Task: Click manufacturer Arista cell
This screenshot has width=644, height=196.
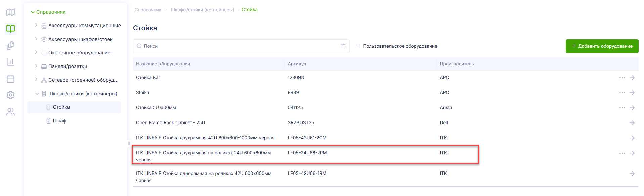Action: [446, 108]
